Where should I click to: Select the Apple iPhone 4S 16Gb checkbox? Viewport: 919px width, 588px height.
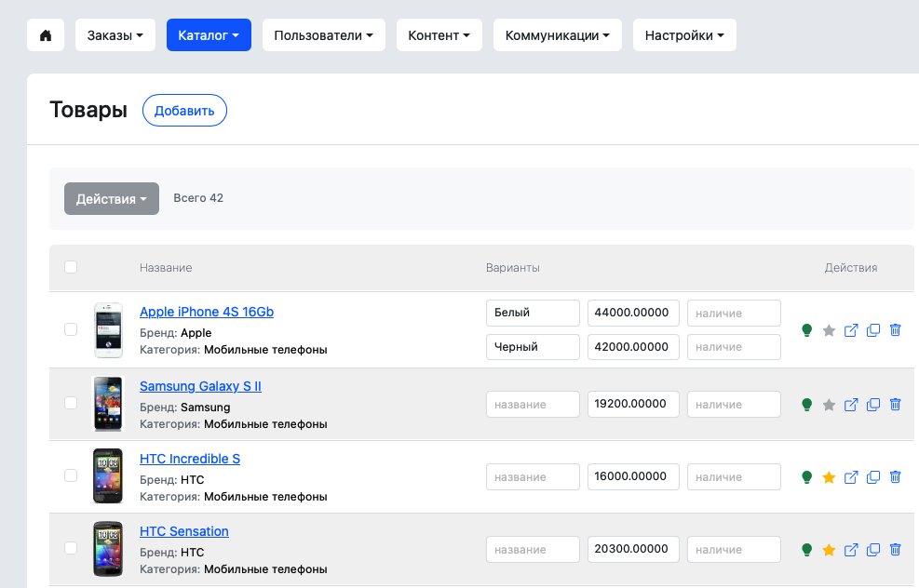(71, 329)
